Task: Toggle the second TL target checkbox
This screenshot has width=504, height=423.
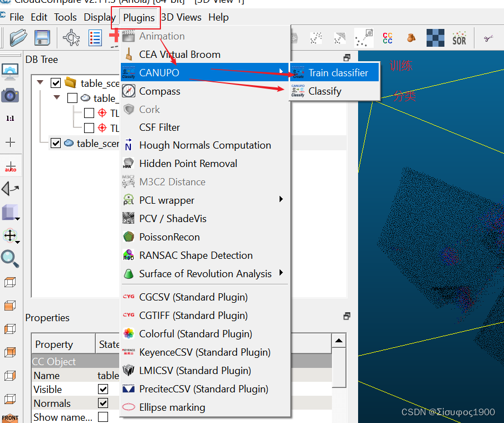Action: click(89, 128)
